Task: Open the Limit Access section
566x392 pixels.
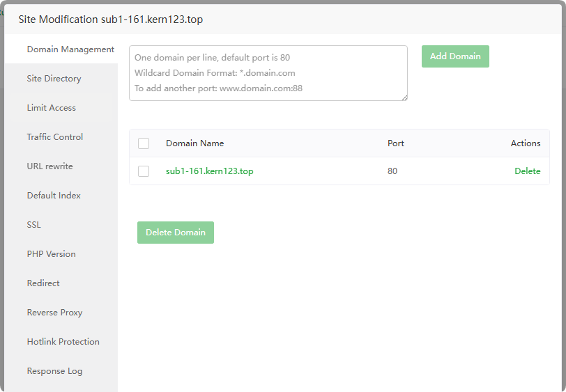Action: pyautogui.click(x=52, y=108)
